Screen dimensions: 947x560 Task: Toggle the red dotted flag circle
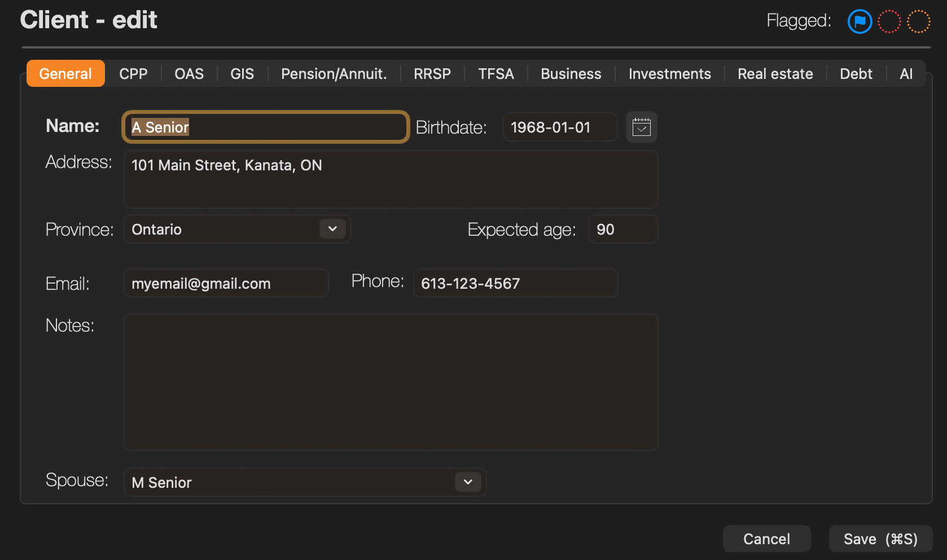889,21
